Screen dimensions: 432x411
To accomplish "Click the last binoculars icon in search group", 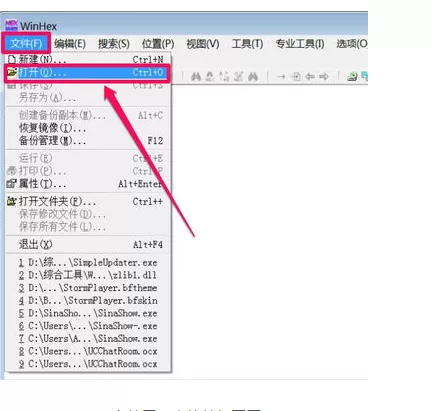I will pos(253,77).
